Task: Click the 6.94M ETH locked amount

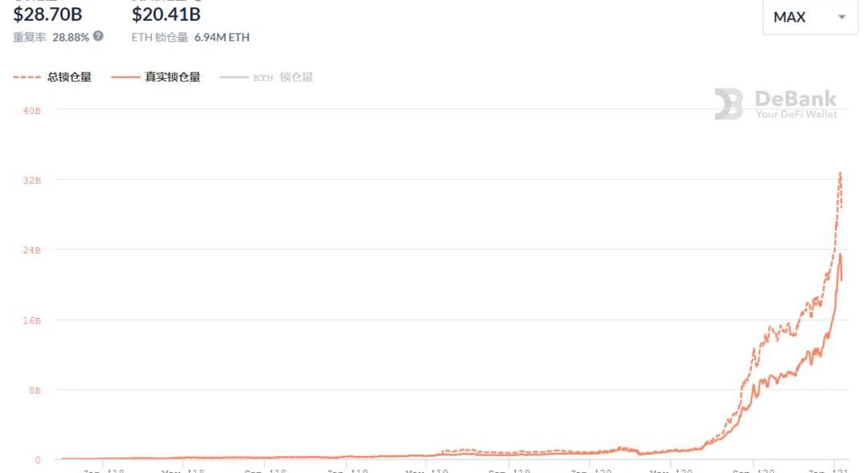Action: (222, 37)
